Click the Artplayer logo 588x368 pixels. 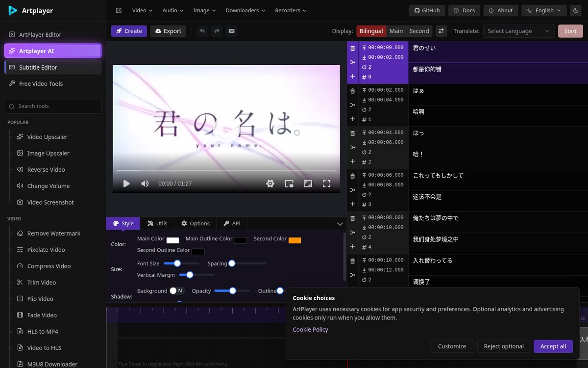point(31,10)
